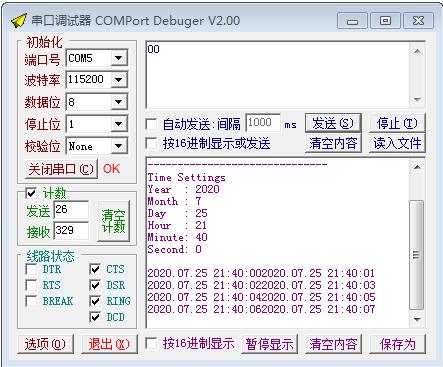
Task: Enable 按16进制显示 checkbox under the receive area
Action: click(151, 344)
